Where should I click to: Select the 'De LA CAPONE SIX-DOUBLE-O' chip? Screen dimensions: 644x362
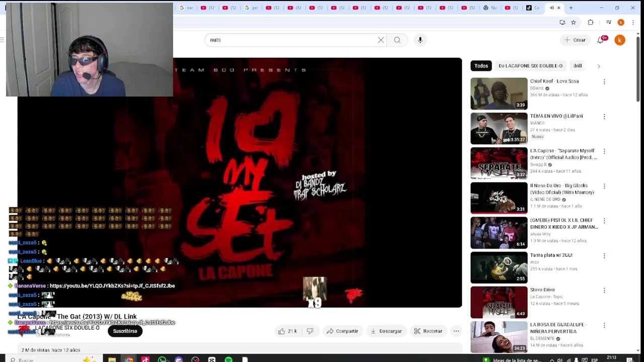point(530,66)
